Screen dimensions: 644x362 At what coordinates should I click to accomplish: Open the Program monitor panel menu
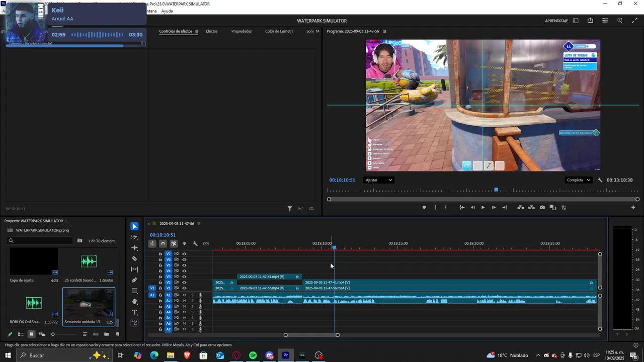[385, 31]
